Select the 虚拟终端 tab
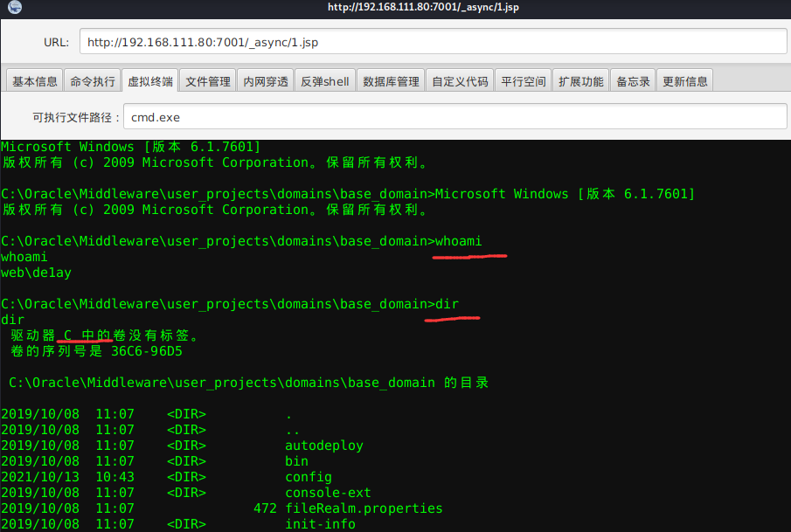This screenshot has width=791, height=532. click(149, 81)
